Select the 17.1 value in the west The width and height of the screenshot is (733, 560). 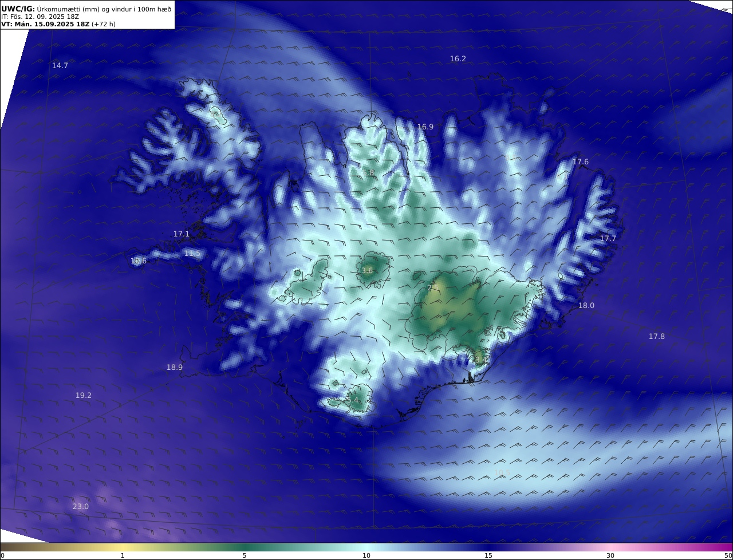point(182,234)
